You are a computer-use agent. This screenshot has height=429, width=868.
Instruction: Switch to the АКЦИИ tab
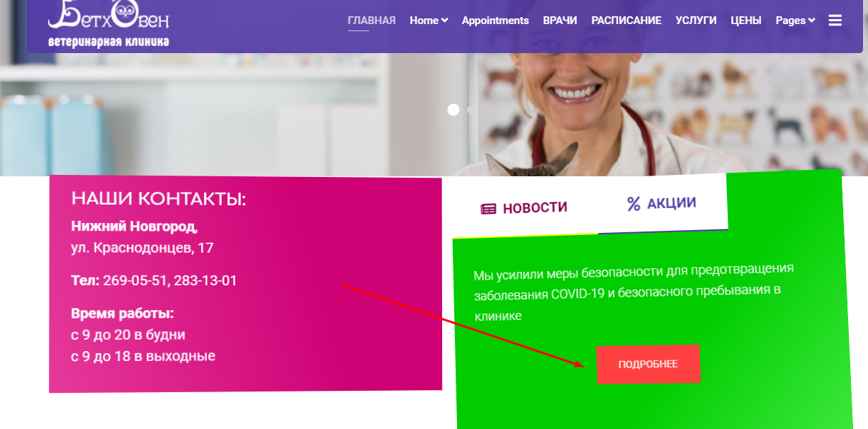[x=662, y=203]
